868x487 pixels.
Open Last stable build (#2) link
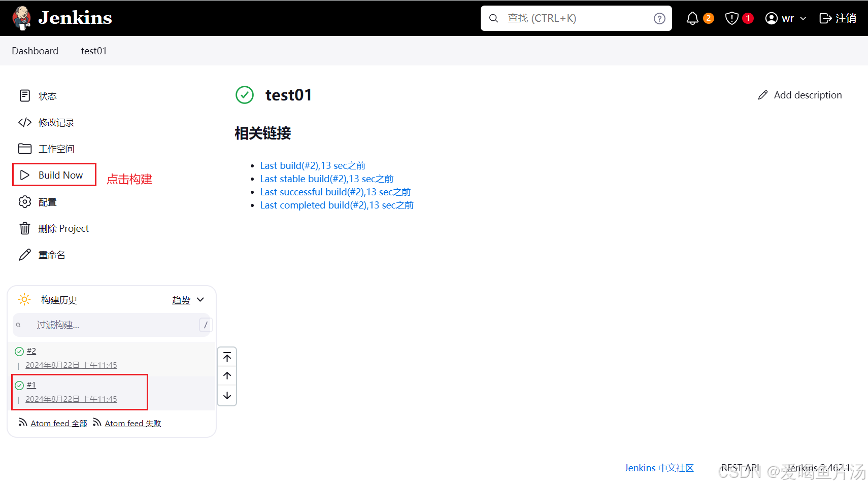coord(327,179)
